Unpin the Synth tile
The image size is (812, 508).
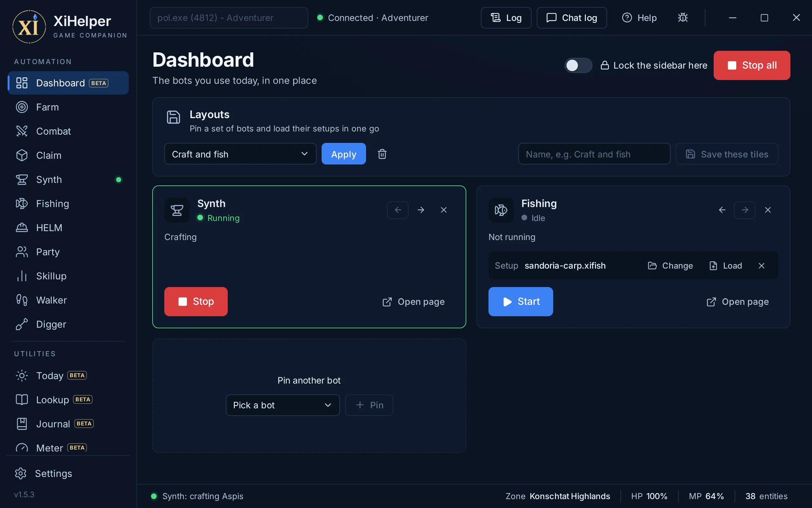[x=443, y=210]
